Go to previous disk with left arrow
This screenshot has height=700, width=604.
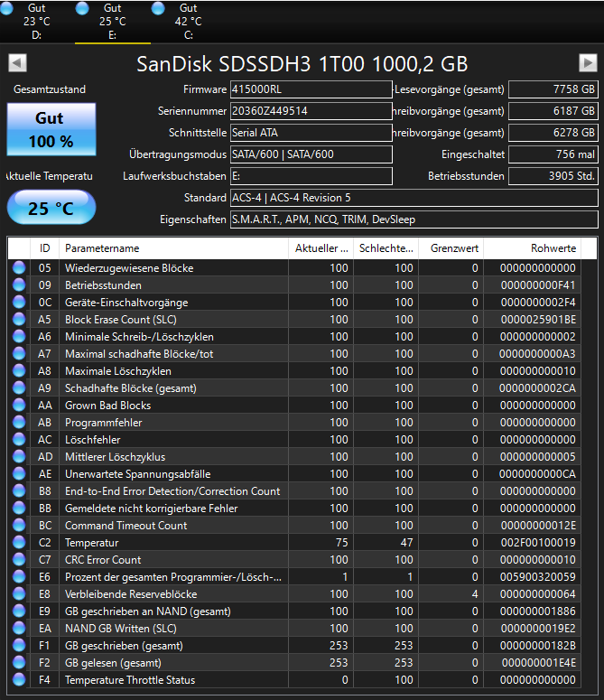[x=17, y=63]
